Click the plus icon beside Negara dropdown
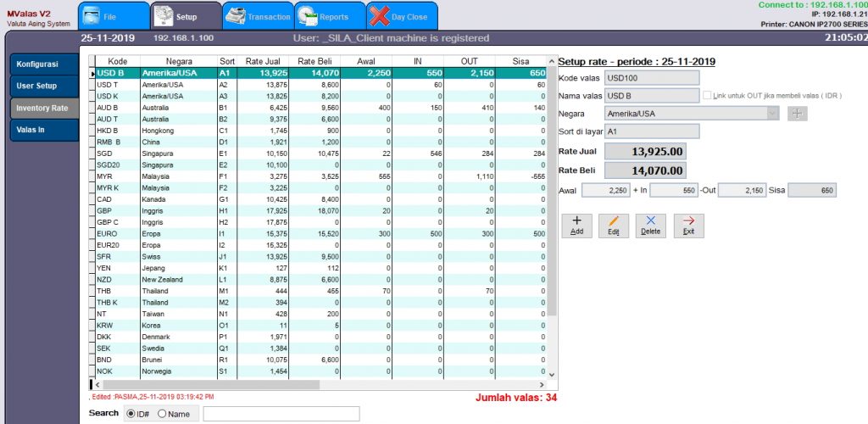 796,114
